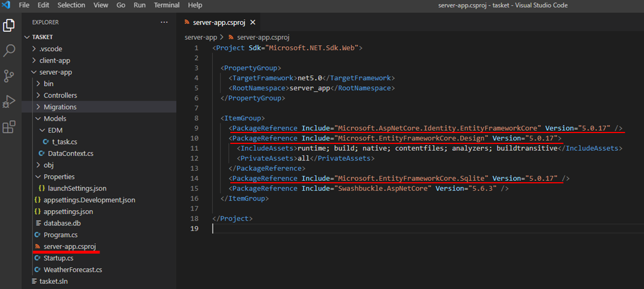The width and height of the screenshot is (644, 289).
Task: Open DataContext.cs from the Explorer
Action: point(71,154)
